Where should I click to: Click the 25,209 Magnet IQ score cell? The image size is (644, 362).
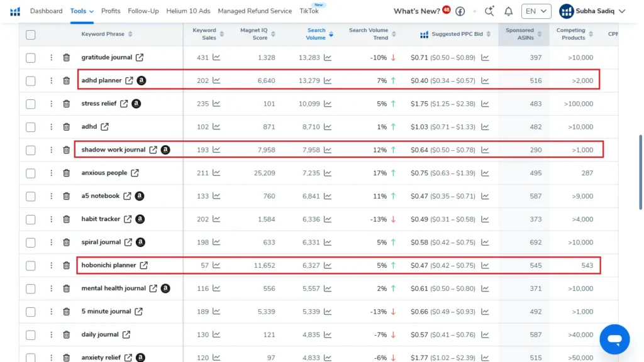coord(265,173)
